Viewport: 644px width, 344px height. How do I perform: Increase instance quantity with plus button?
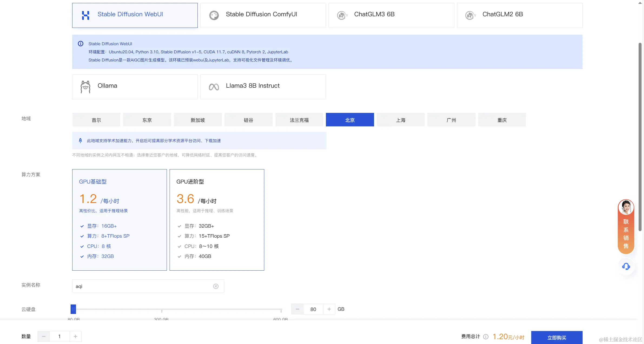75,336
